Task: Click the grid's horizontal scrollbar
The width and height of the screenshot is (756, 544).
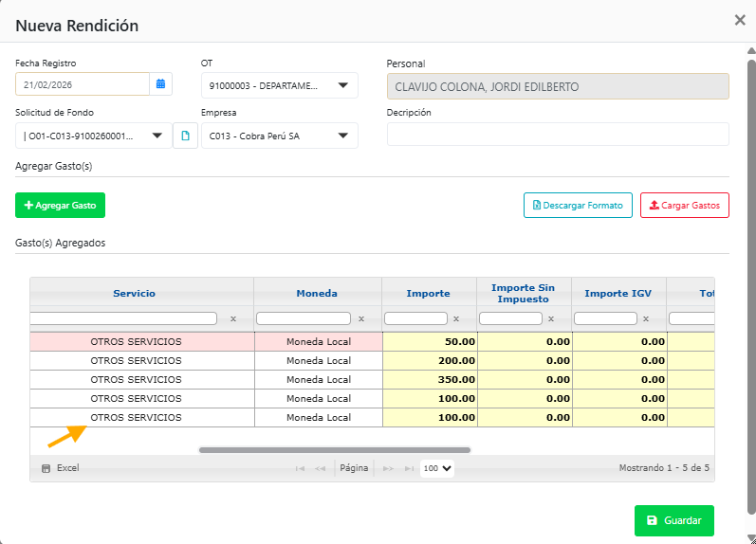Action: click(334, 450)
